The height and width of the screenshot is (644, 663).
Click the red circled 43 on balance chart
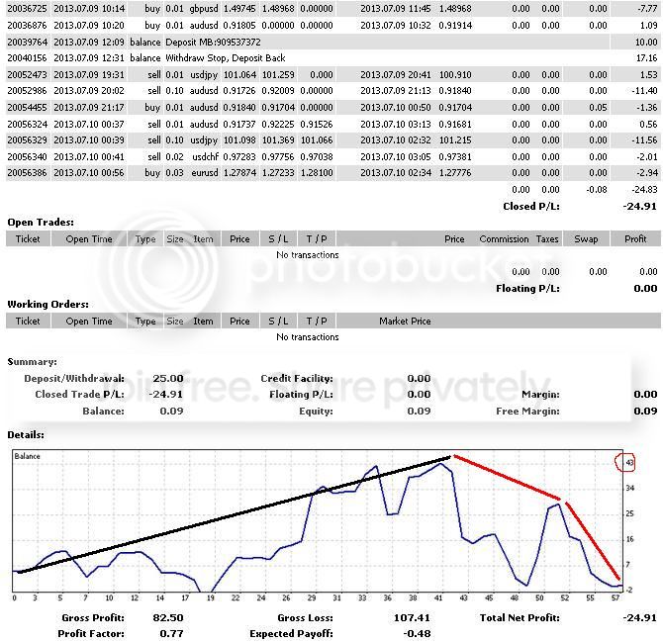(x=625, y=462)
